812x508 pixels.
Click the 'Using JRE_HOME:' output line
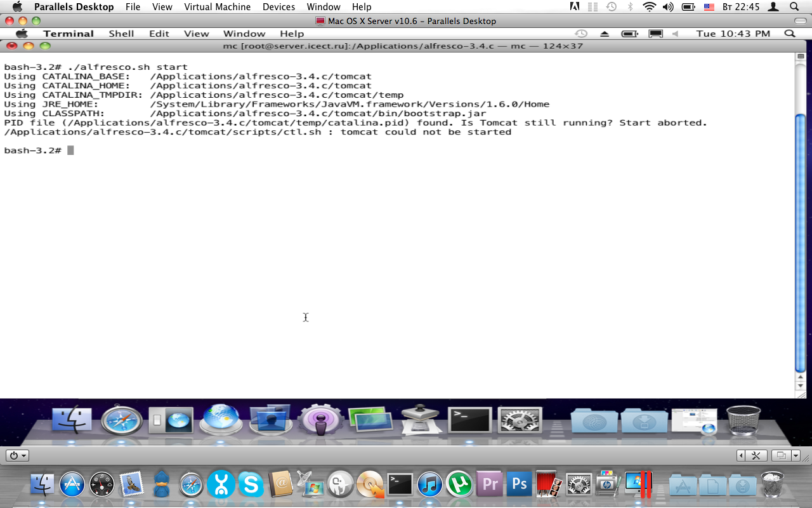(277, 104)
